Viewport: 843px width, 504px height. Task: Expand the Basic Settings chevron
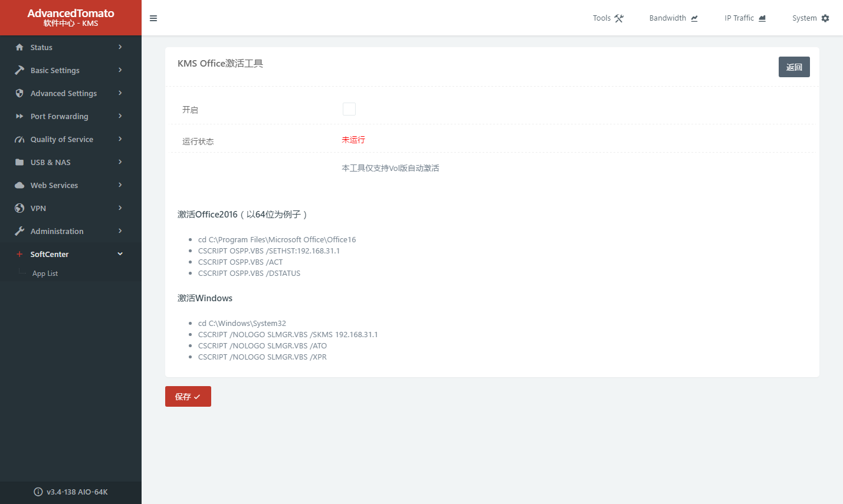120,70
